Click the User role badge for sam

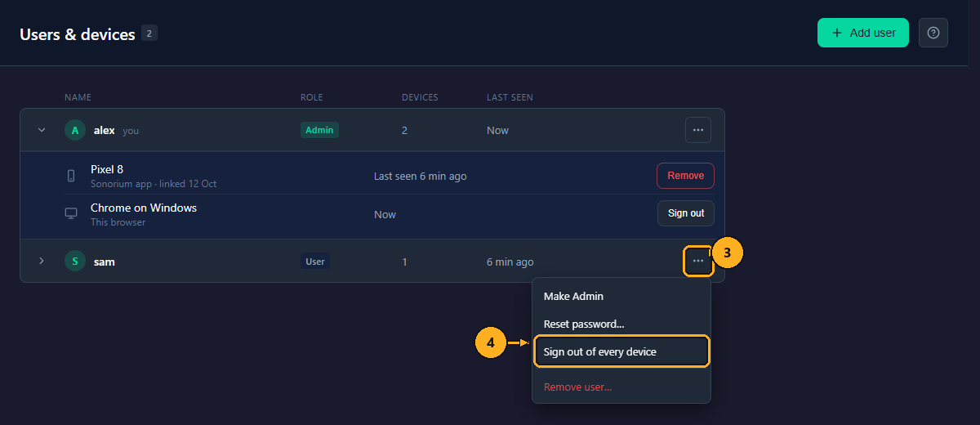coord(315,262)
